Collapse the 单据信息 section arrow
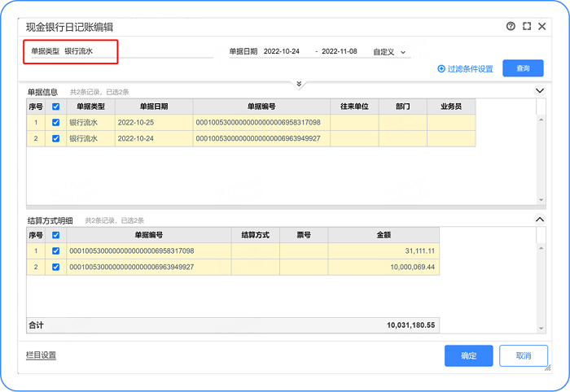This screenshot has height=392, width=570. coord(539,92)
